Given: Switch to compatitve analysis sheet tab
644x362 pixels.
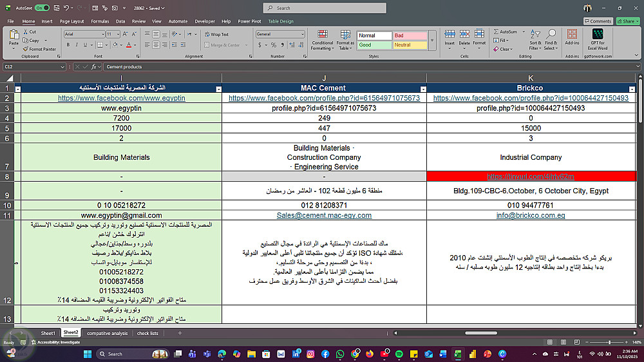Looking at the screenshot, I should click(x=107, y=333).
